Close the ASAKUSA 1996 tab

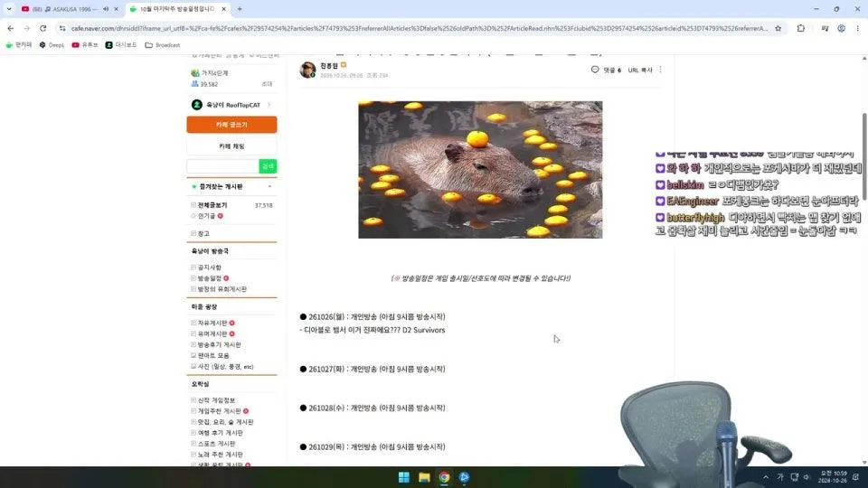[116, 9]
